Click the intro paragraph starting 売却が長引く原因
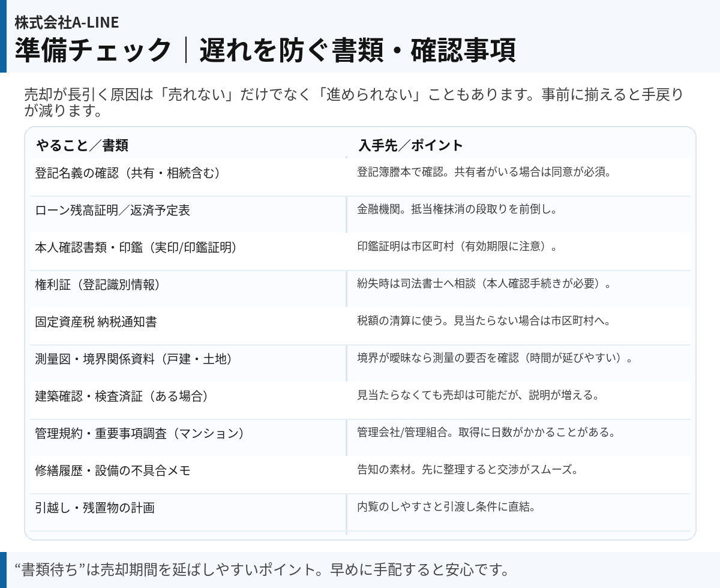 (x=353, y=103)
